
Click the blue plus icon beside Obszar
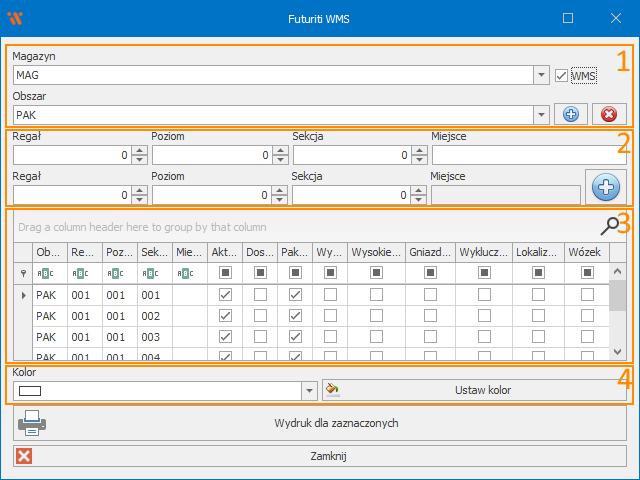click(571, 115)
